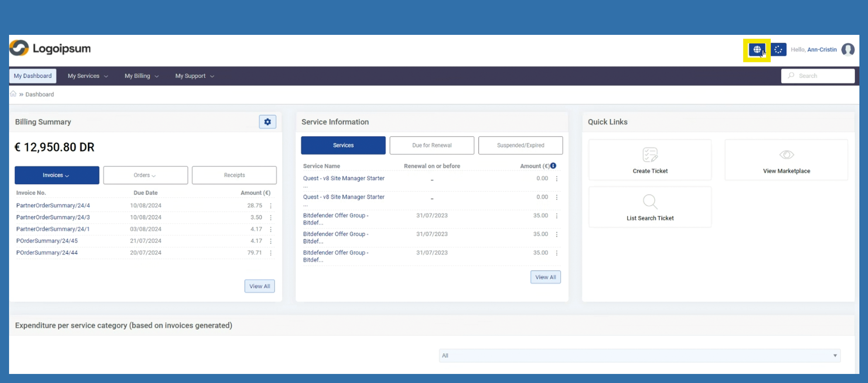Click the home breadcrumb icon
The height and width of the screenshot is (383, 868).
click(14, 94)
